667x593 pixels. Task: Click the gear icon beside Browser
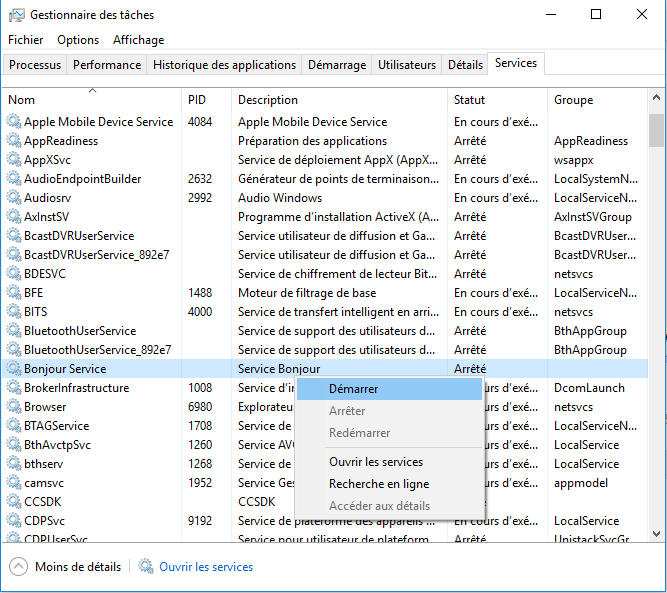click(x=14, y=407)
